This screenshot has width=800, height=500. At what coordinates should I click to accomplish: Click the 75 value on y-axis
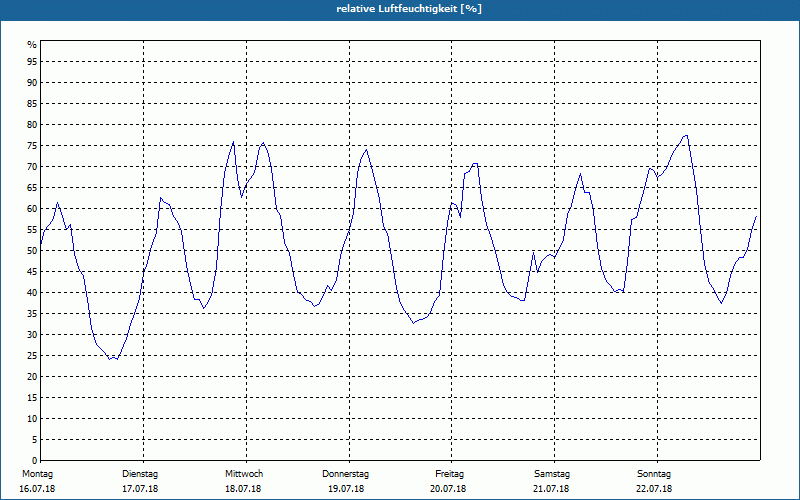[x=32, y=146]
